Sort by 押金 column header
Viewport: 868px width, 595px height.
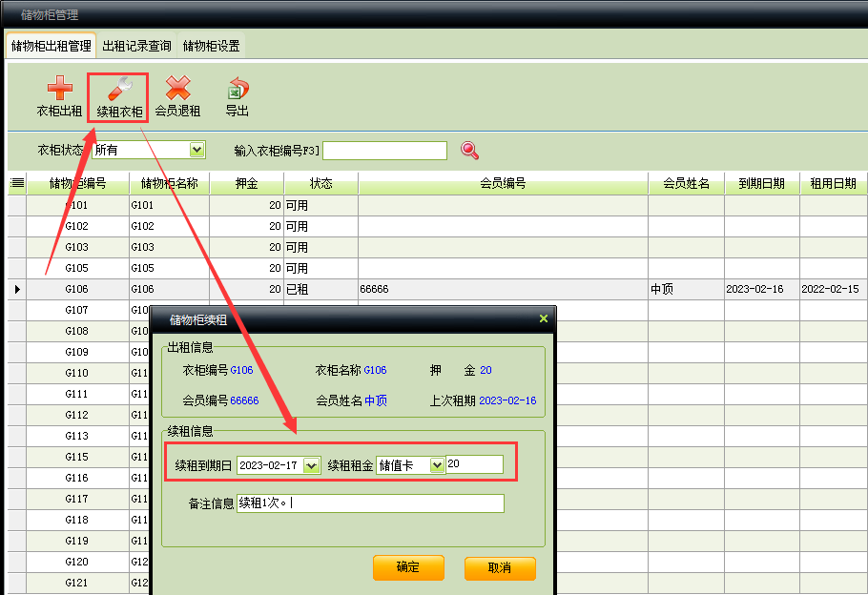coord(247,183)
